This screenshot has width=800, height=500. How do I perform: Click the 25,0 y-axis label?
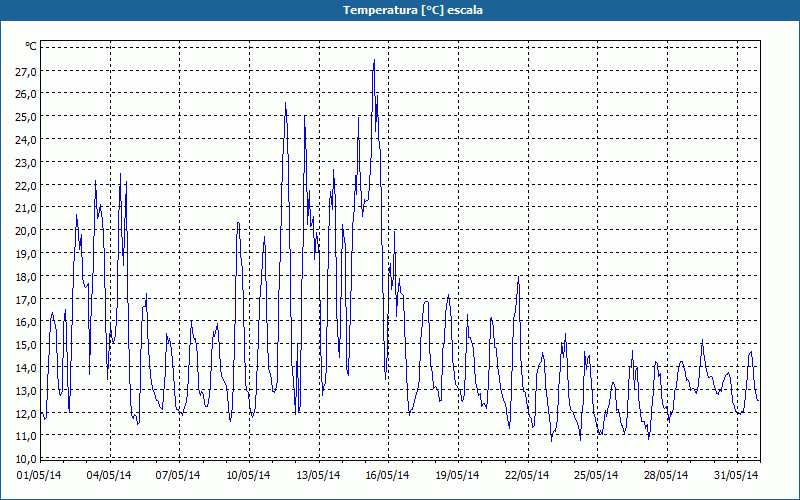click(x=25, y=116)
